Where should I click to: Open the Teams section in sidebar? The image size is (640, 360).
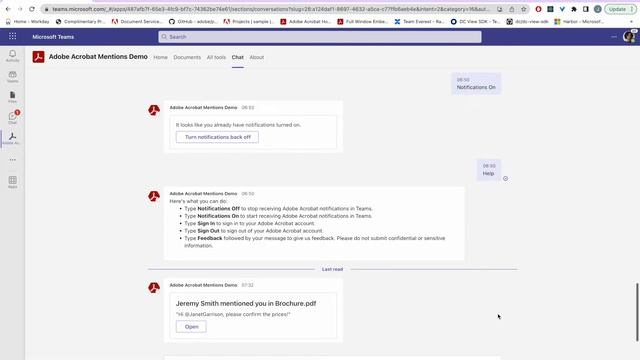click(13, 76)
